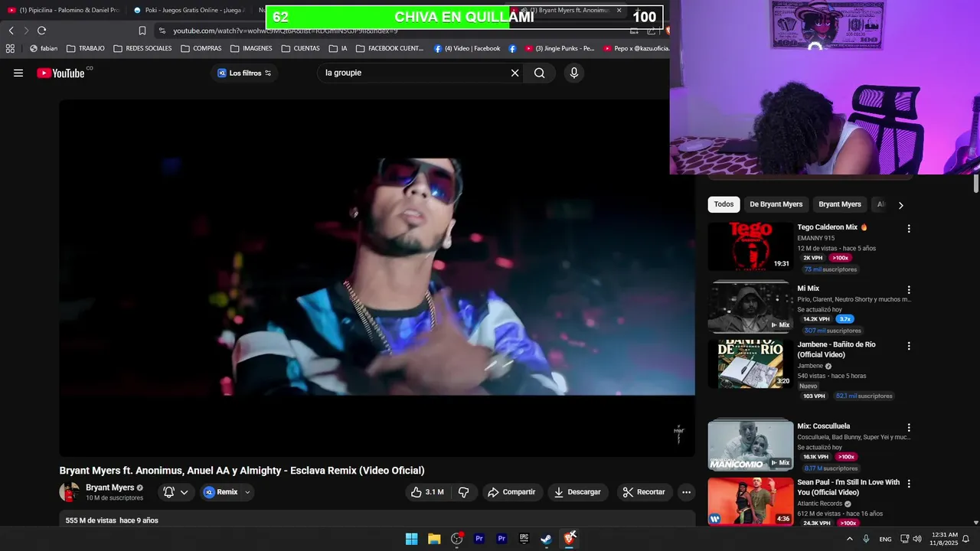Clear the search box text
This screenshot has width=980, height=551.
514,73
